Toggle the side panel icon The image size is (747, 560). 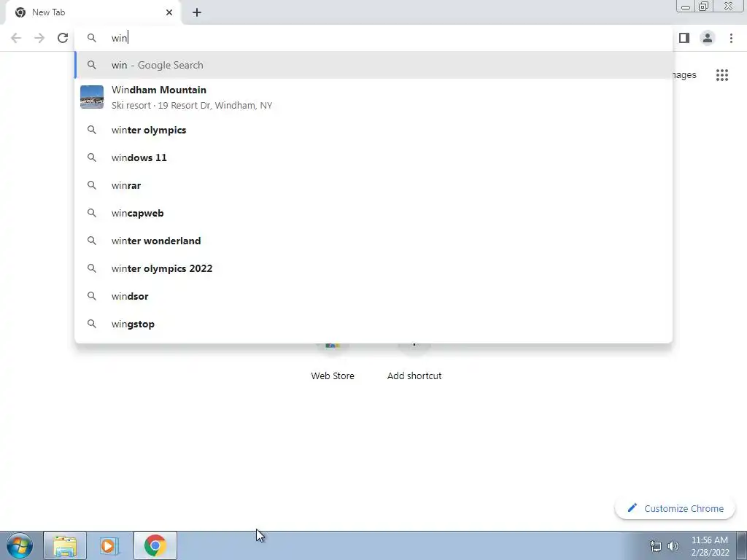[684, 38]
